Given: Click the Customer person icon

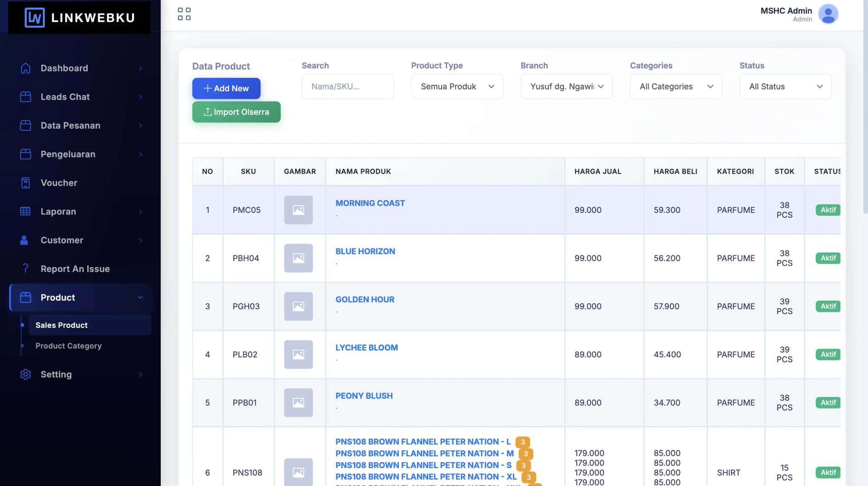Looking at the screenshot, I should (x=24, y=240).
